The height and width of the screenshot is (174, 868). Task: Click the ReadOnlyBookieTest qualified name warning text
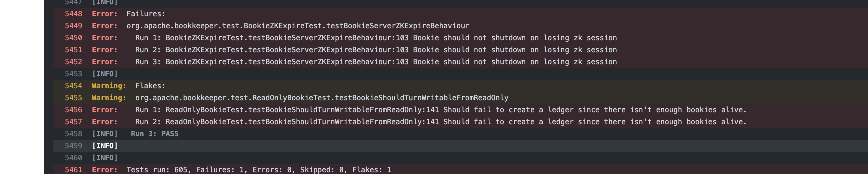[x=322, y=98]
